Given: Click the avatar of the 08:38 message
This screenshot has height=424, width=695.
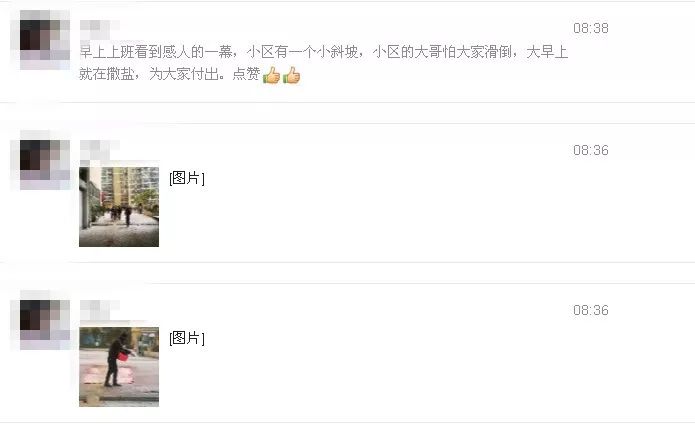Looking at the screenshot, I should point(44,40).
